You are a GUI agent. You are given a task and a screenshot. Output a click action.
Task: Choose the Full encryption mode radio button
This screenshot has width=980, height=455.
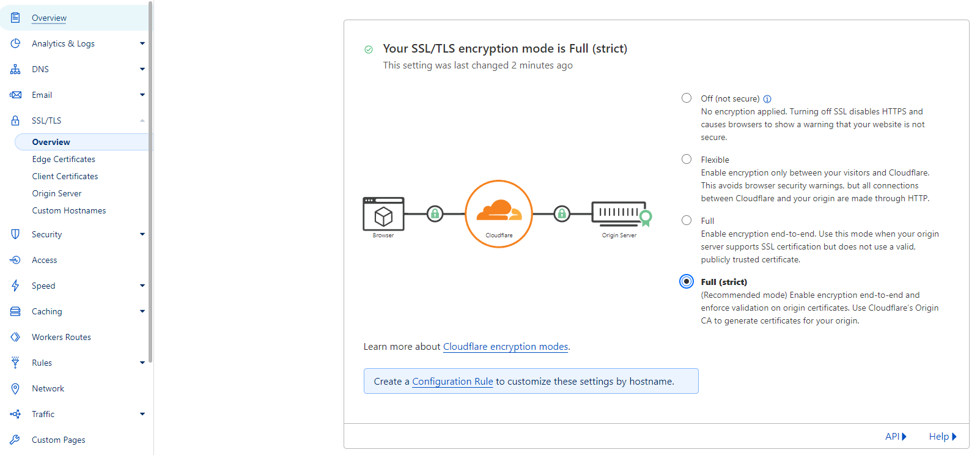click(x=687, y=220)
